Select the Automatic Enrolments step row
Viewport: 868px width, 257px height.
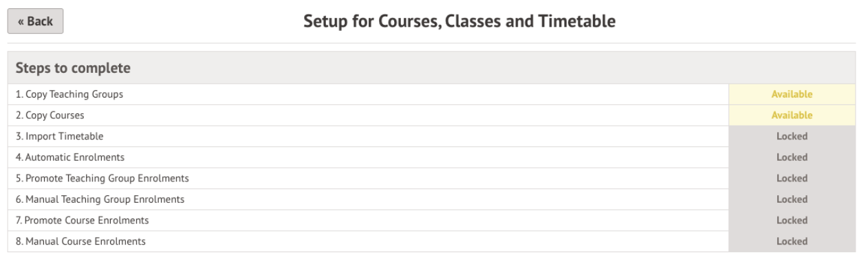367,157
